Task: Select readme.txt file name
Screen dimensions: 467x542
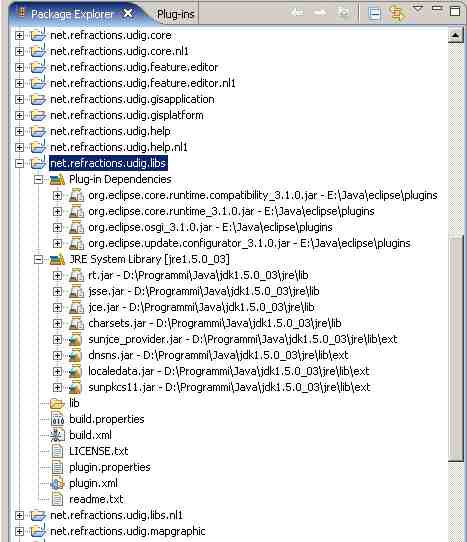Action: pyautogui.click(x=96, y=499)
